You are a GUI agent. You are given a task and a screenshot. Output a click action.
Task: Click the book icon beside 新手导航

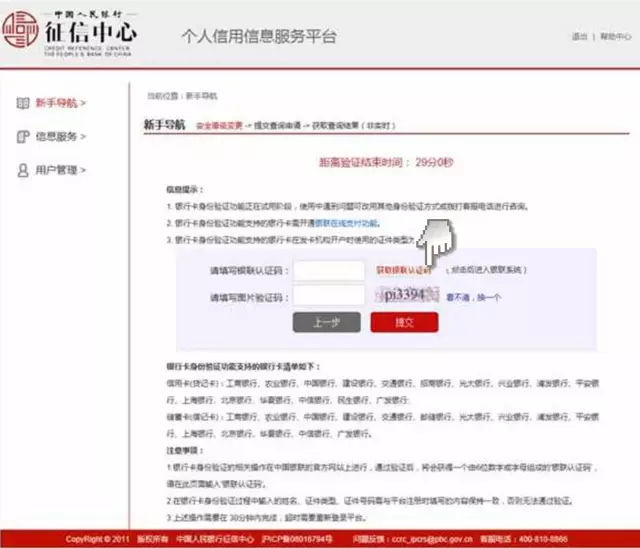(x=22, y=103)
